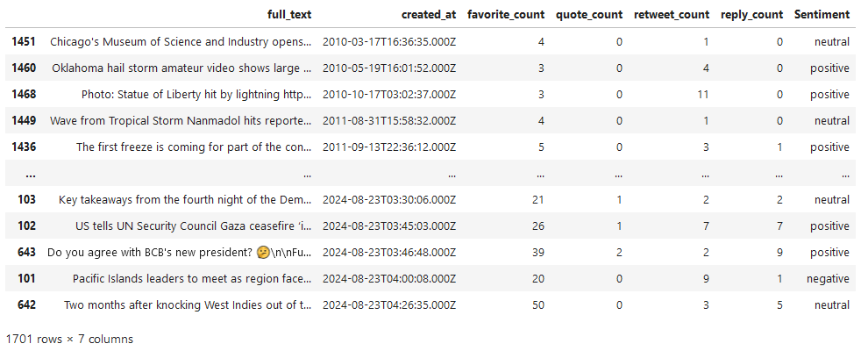The image size is (868, 358).
Task: Click the favorite_count column header
Action: 505,15
